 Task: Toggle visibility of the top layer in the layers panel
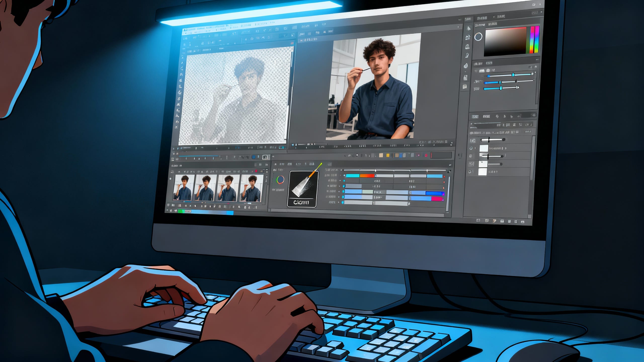[x=471, y=148]
